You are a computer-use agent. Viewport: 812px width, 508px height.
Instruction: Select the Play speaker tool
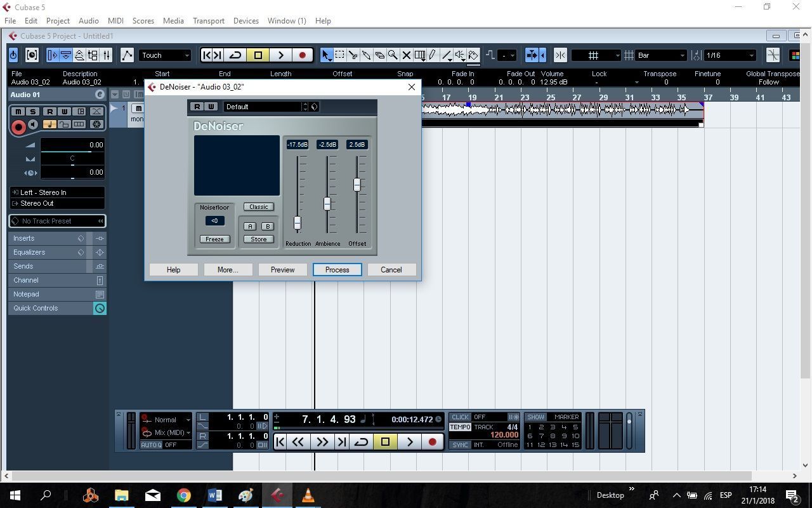[460, 55]
